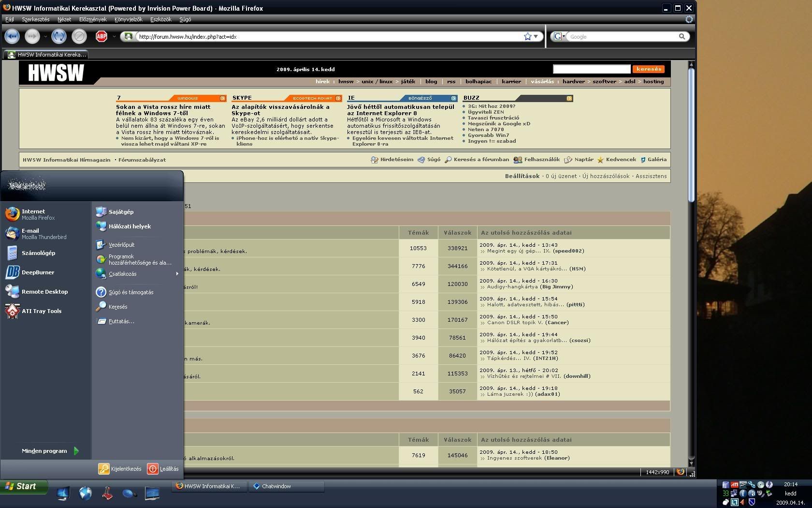Open the Szerkesztés menu
The width and height of the screenshot is (812, 508).
pyautogui.click(x=35, y=19)
